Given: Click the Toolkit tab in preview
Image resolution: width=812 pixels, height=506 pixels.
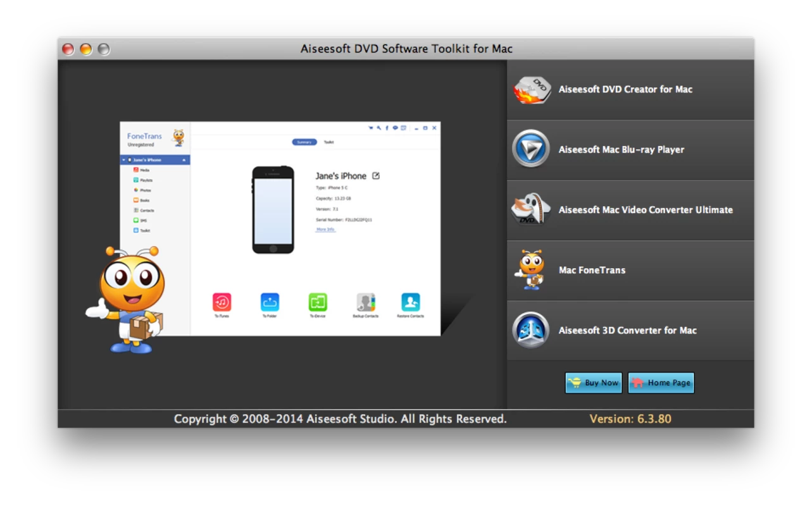Looking at the screenshot, I should (x=328, y=142).
